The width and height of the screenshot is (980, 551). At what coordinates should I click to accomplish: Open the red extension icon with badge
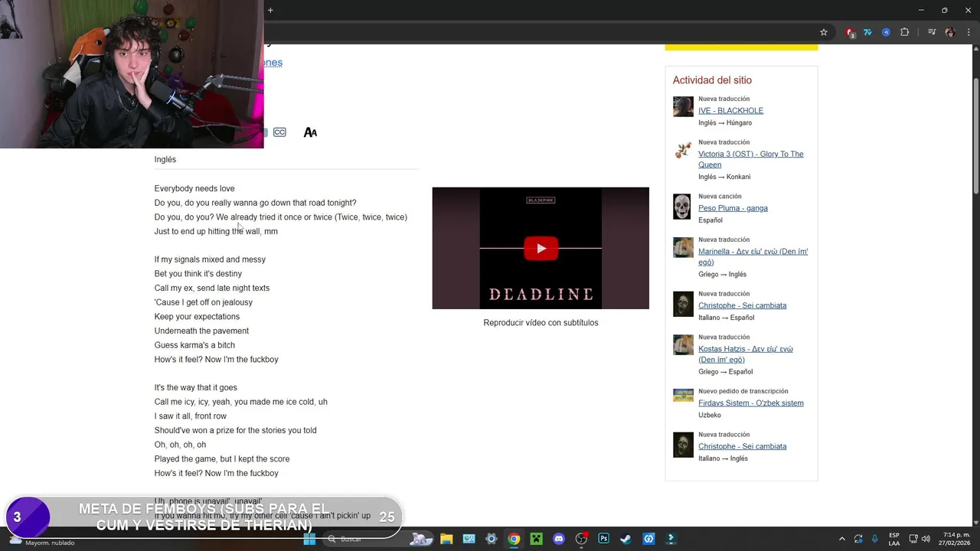pyautogui.click(x=850, y=32)
